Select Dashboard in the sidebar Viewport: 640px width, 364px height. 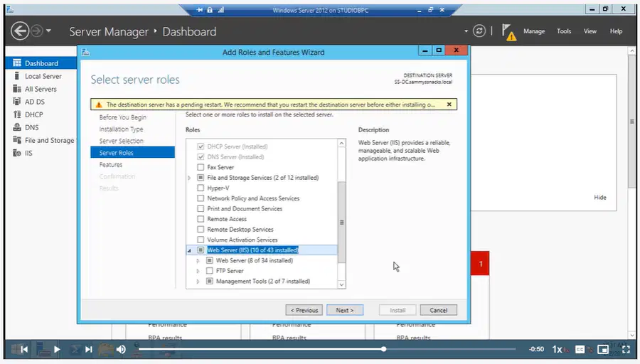point(41,63)
